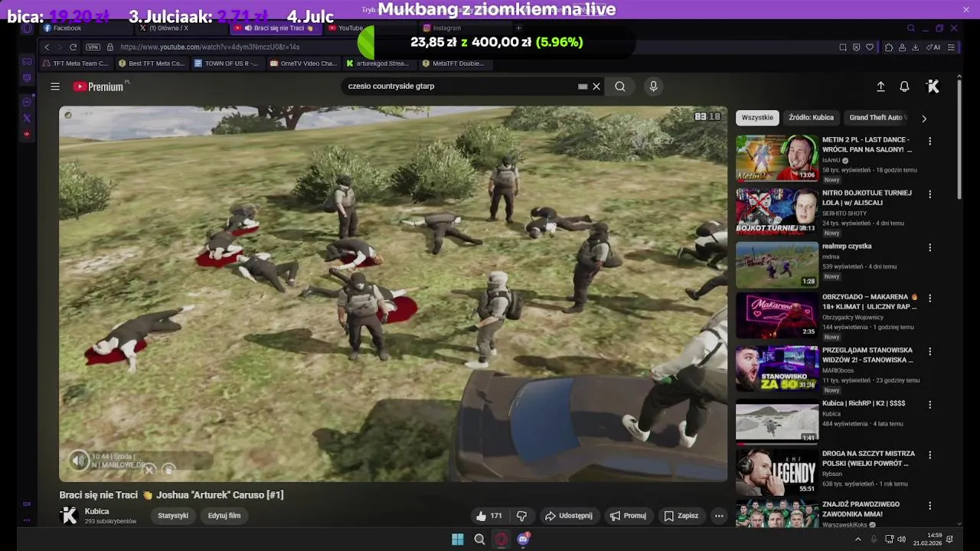Select the Wszystkie filter chip
The height and width of the screenshot is (551, 980).
(x=757, y=118)
